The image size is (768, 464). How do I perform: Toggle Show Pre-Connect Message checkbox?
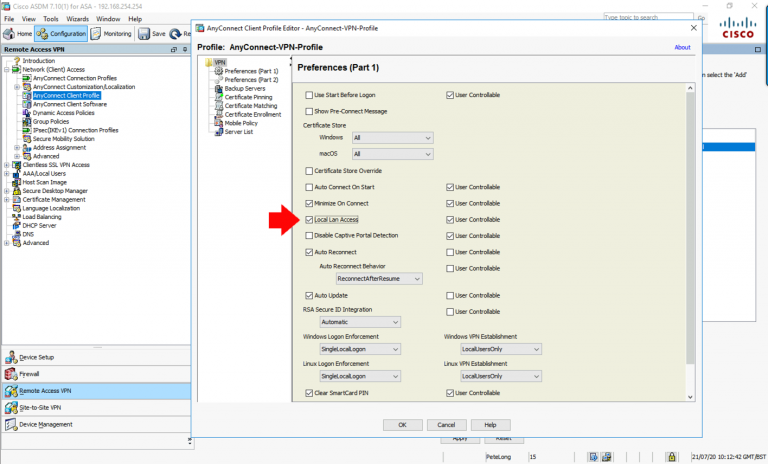point(309,111)
